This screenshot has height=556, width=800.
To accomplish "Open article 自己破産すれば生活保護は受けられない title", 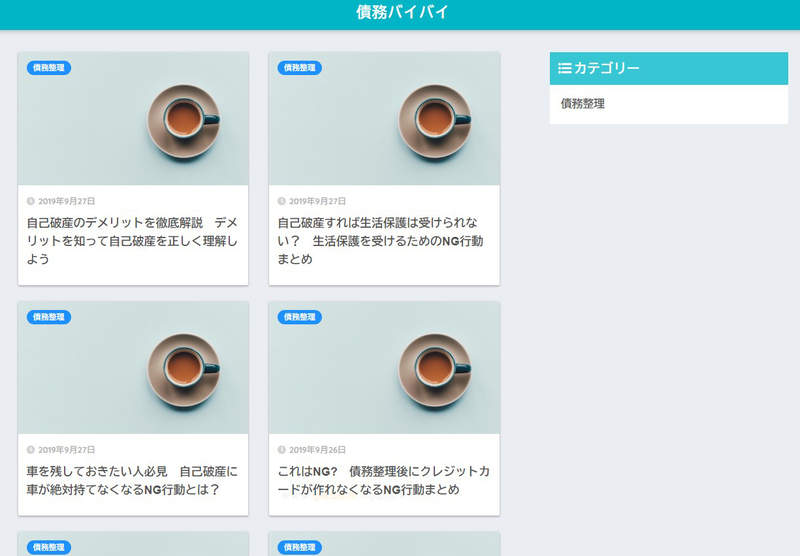I will point(383,240).
